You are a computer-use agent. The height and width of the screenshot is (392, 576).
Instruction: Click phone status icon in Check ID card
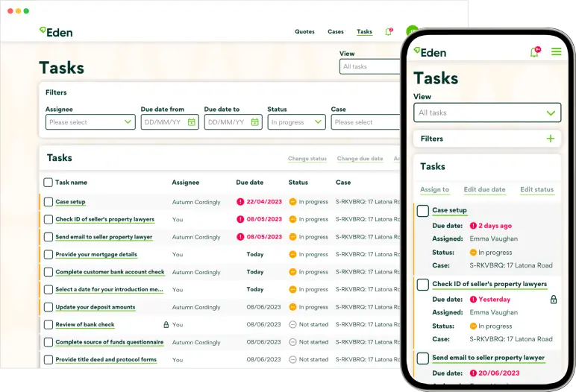point(473,326)
